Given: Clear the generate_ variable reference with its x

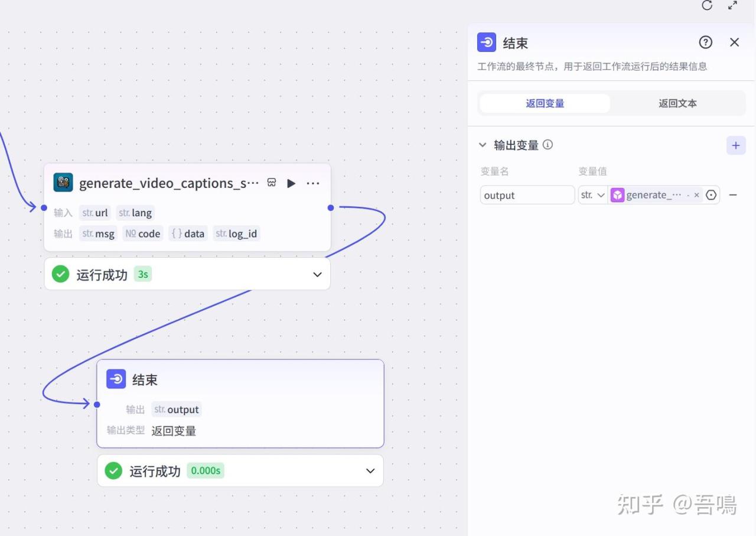Looking at the screenshot, I should tap(696, 195).
